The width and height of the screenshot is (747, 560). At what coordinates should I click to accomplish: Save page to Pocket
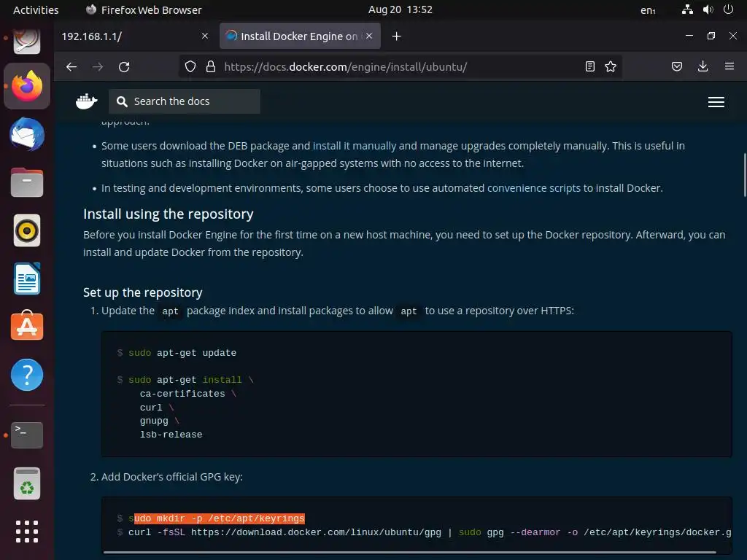pos(676,66)
